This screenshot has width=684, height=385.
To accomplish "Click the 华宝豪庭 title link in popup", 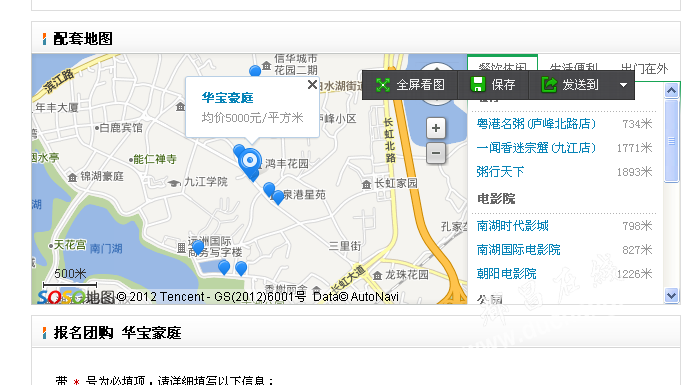I will [227, 98].
